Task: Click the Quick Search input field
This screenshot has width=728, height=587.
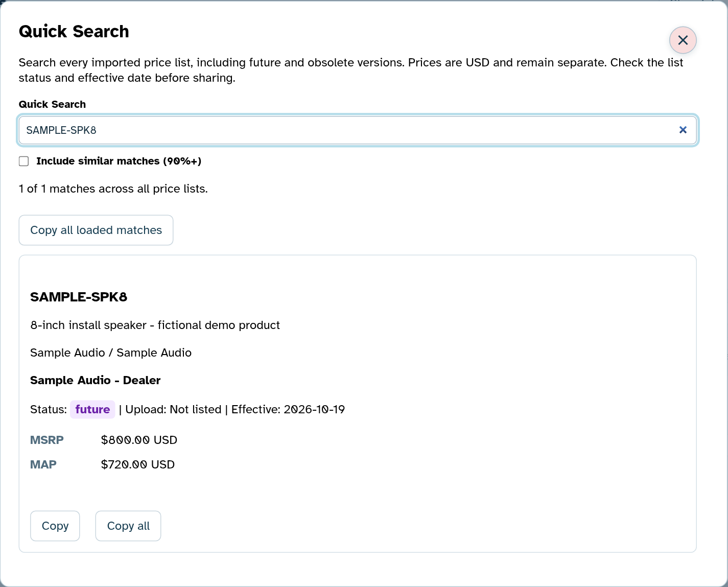Action: (358, 130)
